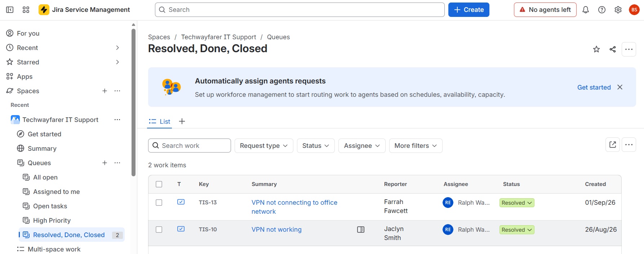Image resolution: width=644 pixels, height=254 pixels.
Task: Toggle the select all work items checkbox
Action: (159, 184)
